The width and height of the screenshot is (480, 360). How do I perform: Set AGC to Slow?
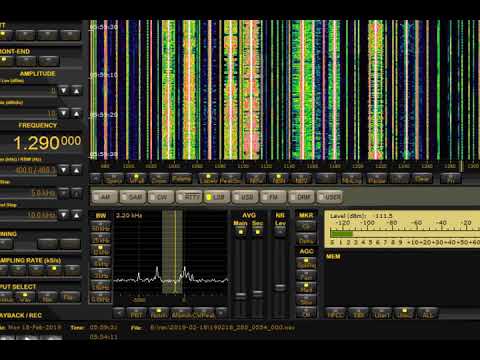click(x=306, y=300)
